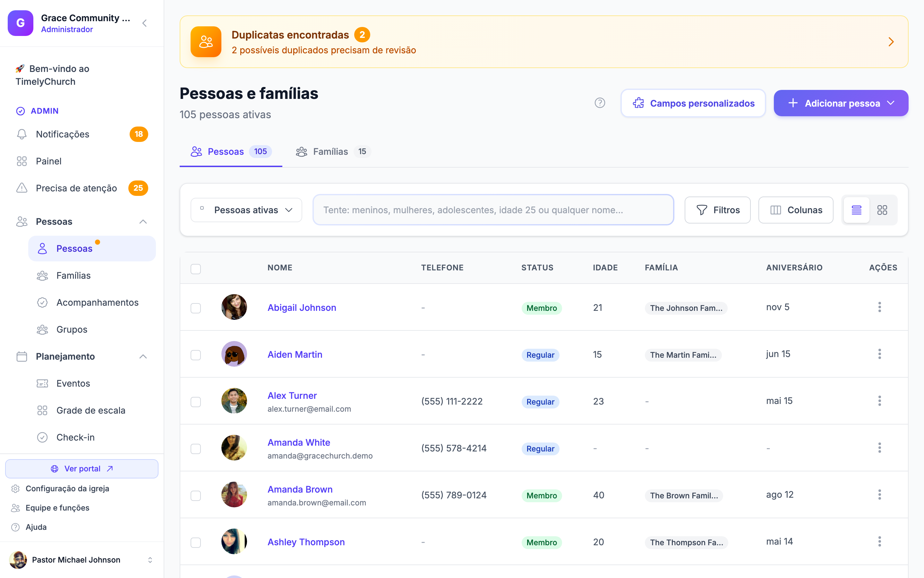Open Notificações in the sidebar
Viewport: 924px width, 578px height.
(x=82, y=134)
